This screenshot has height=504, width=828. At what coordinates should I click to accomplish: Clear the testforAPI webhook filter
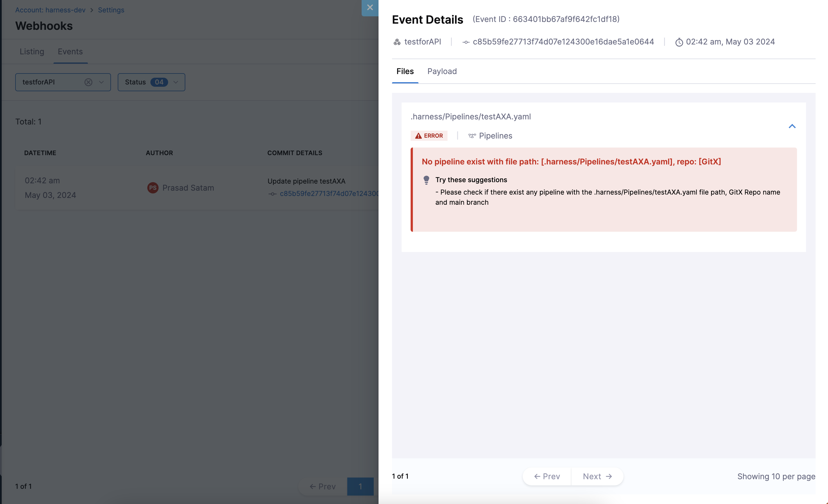coord(88,82)
